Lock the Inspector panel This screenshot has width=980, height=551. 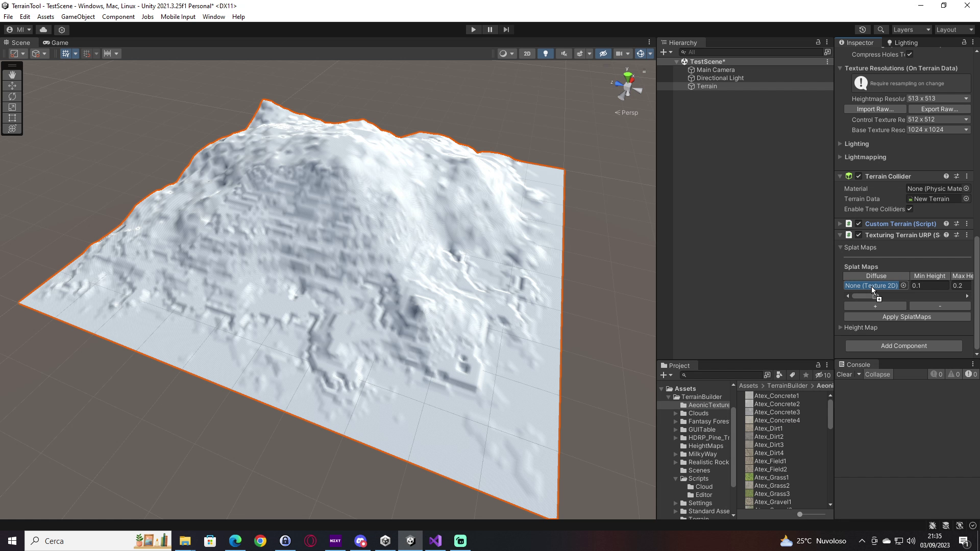[964, 42]
